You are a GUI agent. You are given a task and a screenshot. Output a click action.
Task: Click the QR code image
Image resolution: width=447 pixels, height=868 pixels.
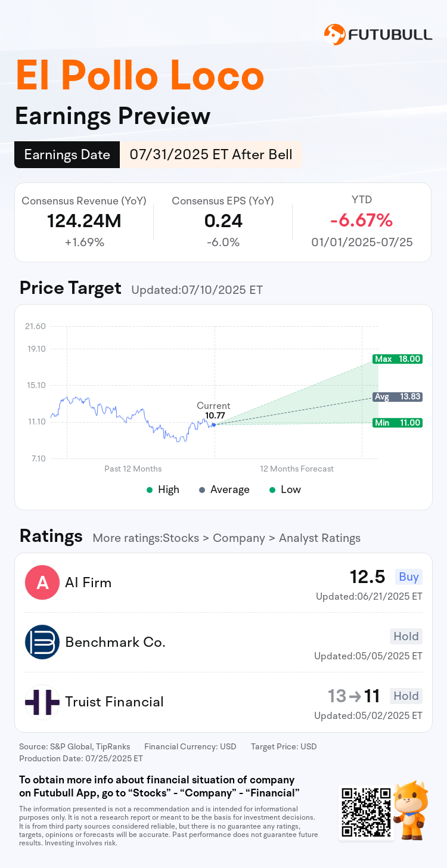click(366, 811)
